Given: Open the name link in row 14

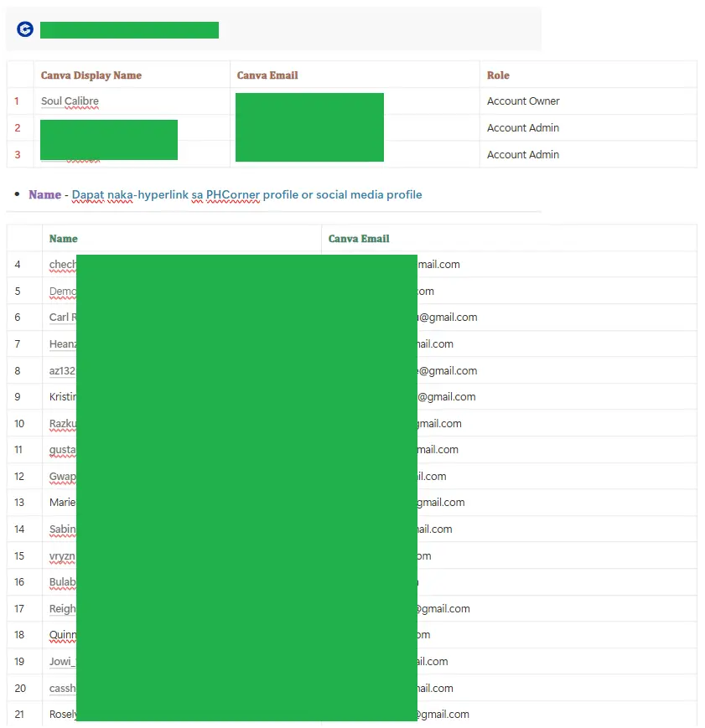Looking at the screenshot, I should click(x=63, y=529).
